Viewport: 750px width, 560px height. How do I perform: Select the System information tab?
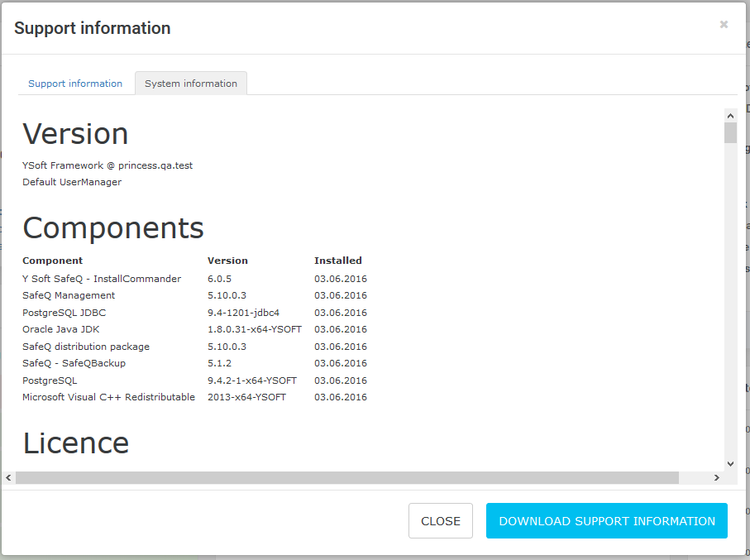[x=191, y=84]
